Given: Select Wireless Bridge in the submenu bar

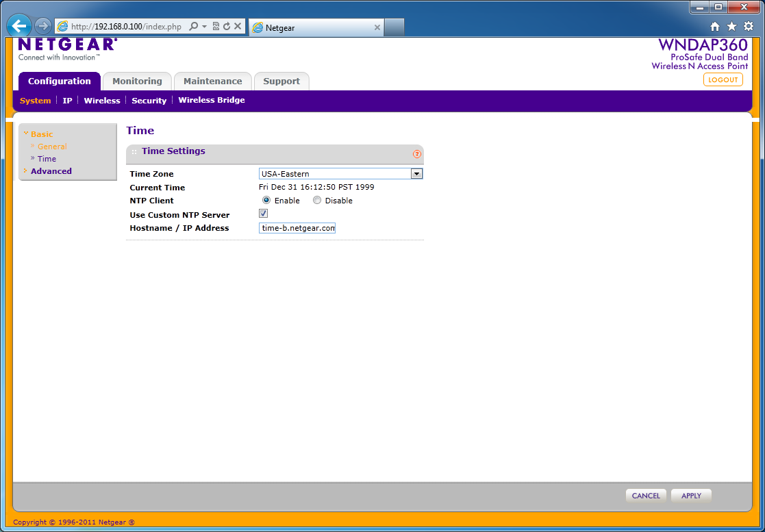Looking at the screenshot, I should coord(212,100).
